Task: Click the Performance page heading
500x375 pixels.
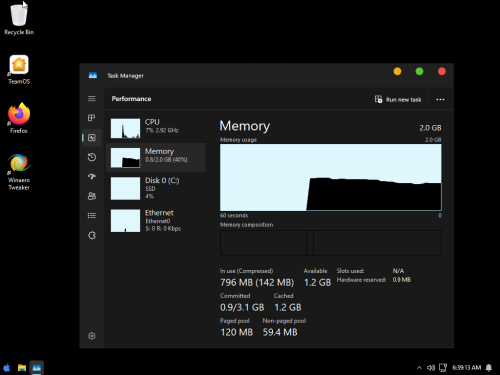Action: (x=131, y=99)
